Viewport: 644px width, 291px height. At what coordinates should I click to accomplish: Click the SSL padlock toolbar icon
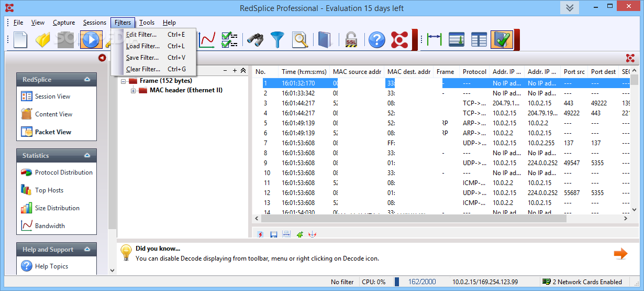click(350, 40)
